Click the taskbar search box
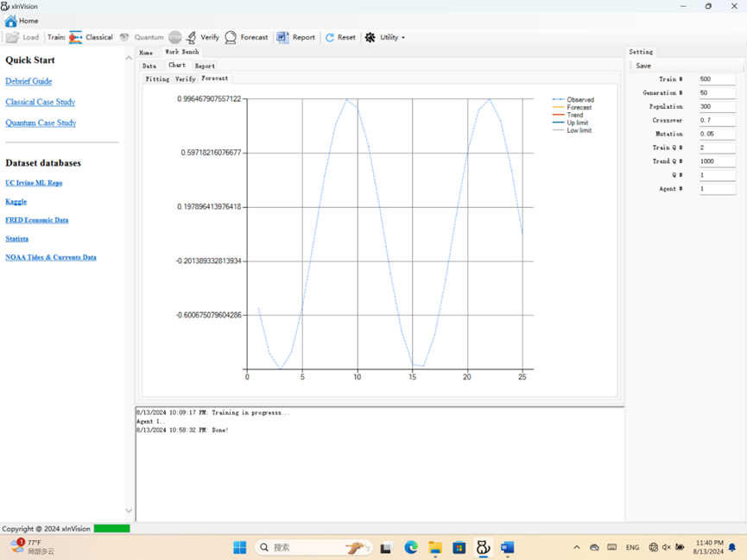Screen dimensions: 747x560 point(313,548)
